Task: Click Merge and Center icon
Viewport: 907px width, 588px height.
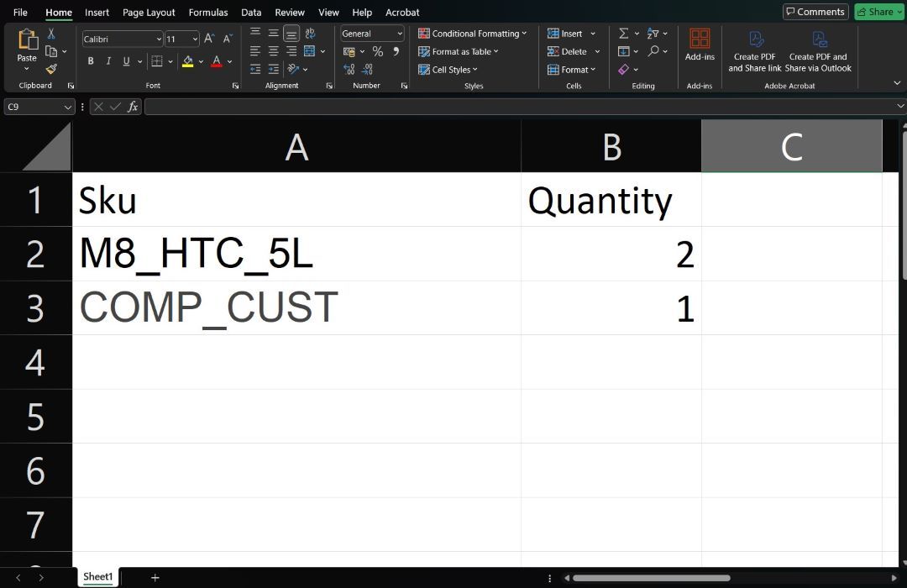Action: click(309, 51)
